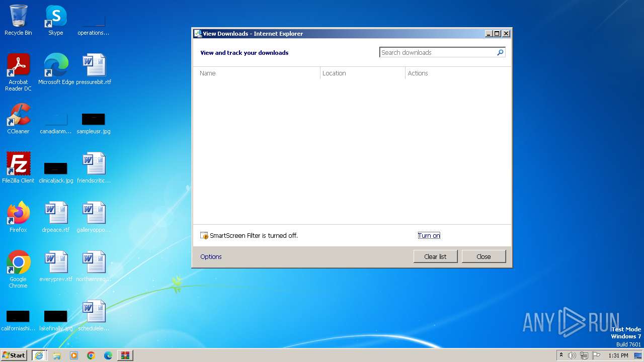Viewport: 644px width, 362px height.
Task: Select the Firefox desktop shortcut
Action: tap(18, 217)
